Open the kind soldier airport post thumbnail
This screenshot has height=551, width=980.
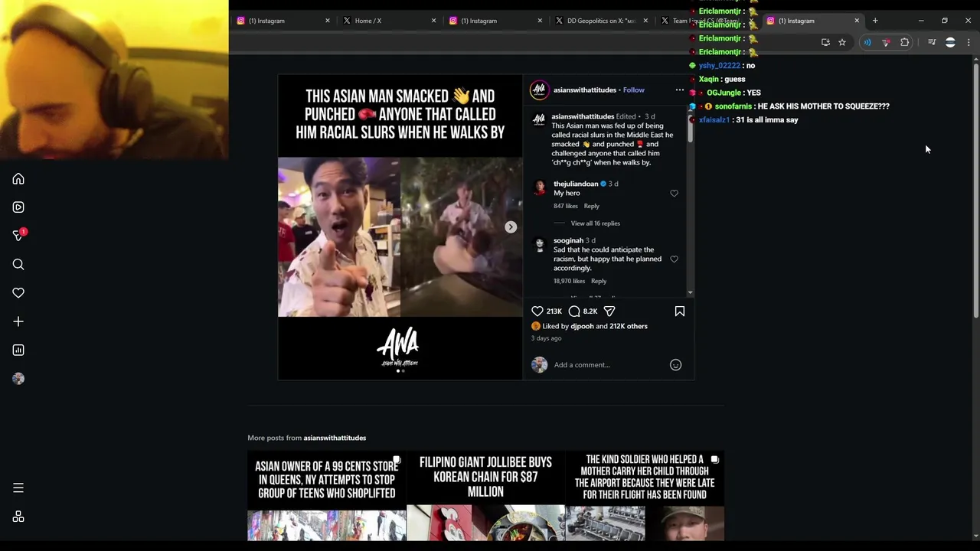click(645, 497)
